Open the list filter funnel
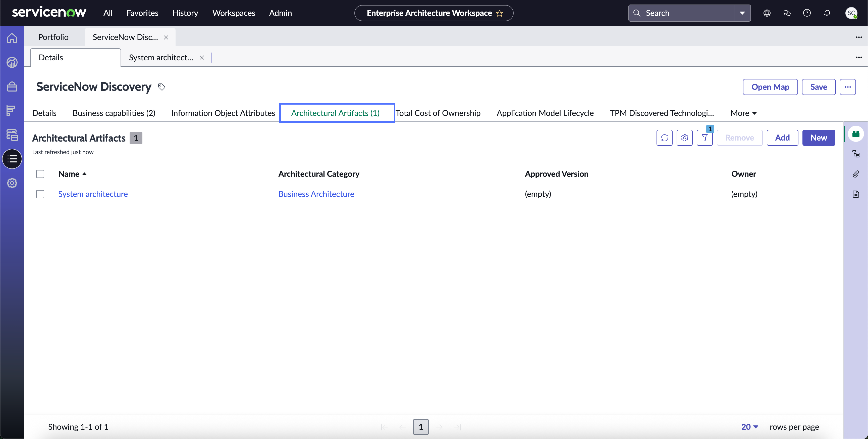This screenshot has height=439, width=868. click(704, 138)
